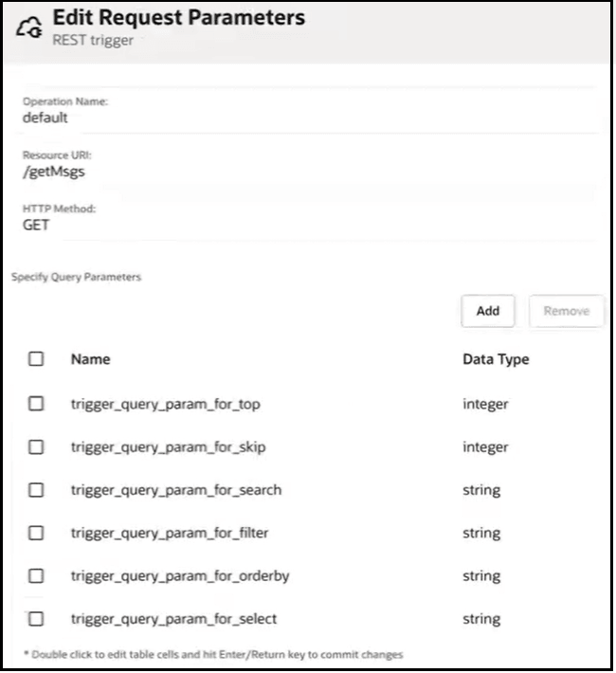Check the trigger_query_param_for_top row checkbox
Viewport: 616px width, 673px height.
[x=36, y=404]
